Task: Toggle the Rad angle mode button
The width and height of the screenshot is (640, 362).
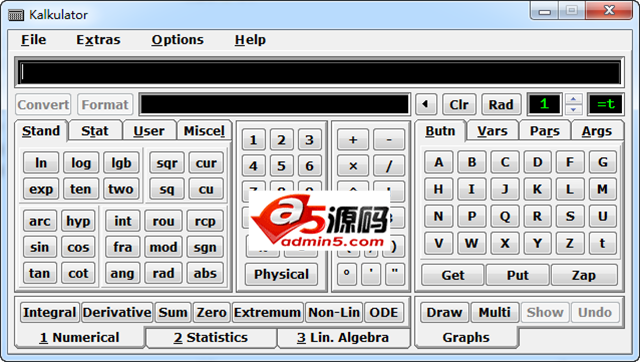Action: (x=501, y=104)
